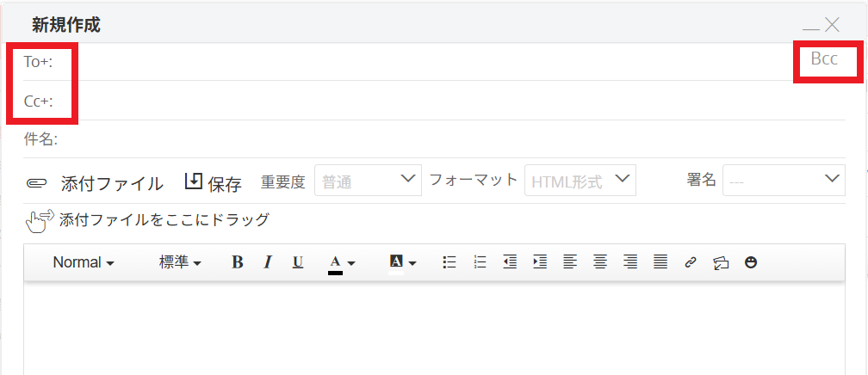Image resolution: width=868 pixels, height=375 pixels.
Task: Open the 標準 font size dropdown
Action: 180,262
